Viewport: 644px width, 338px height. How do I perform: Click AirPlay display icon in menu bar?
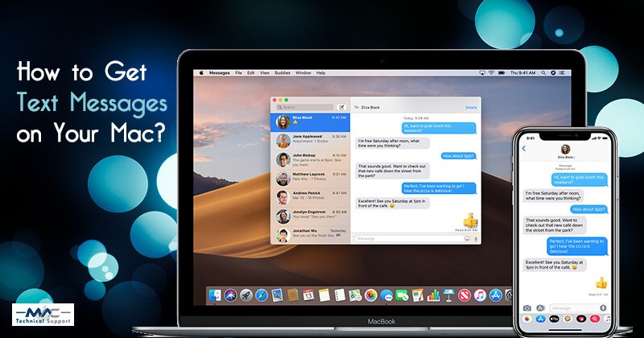[482, 72]
